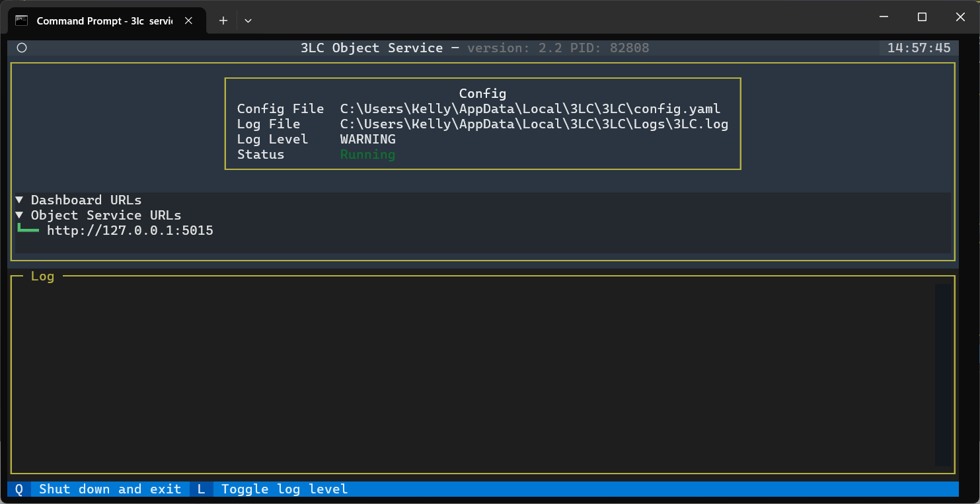Click the Log Level label
This screenshot has height=504, width=980.
[x=273, y=139]
